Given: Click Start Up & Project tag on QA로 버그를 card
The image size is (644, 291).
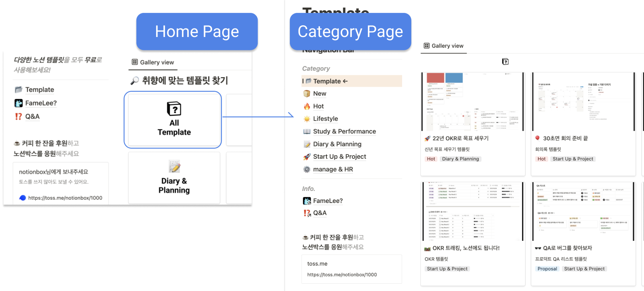Looking at the screenshot, I should coord(584,269).
